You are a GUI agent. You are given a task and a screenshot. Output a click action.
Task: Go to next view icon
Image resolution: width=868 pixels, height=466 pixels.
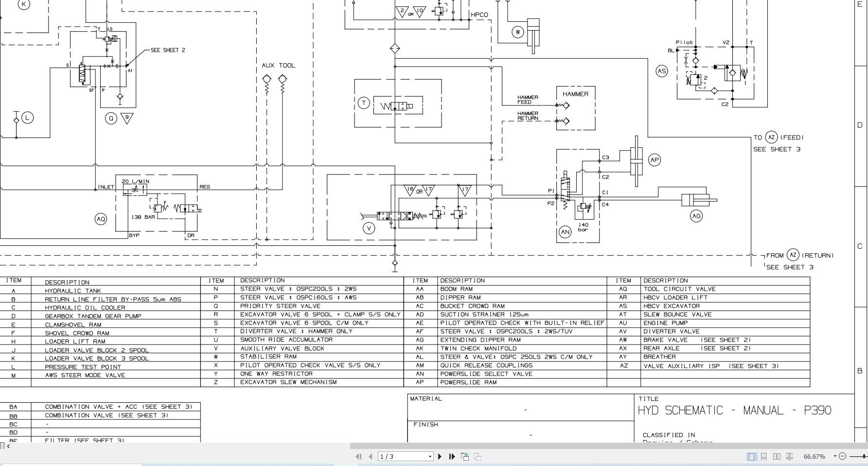[478, 456]
